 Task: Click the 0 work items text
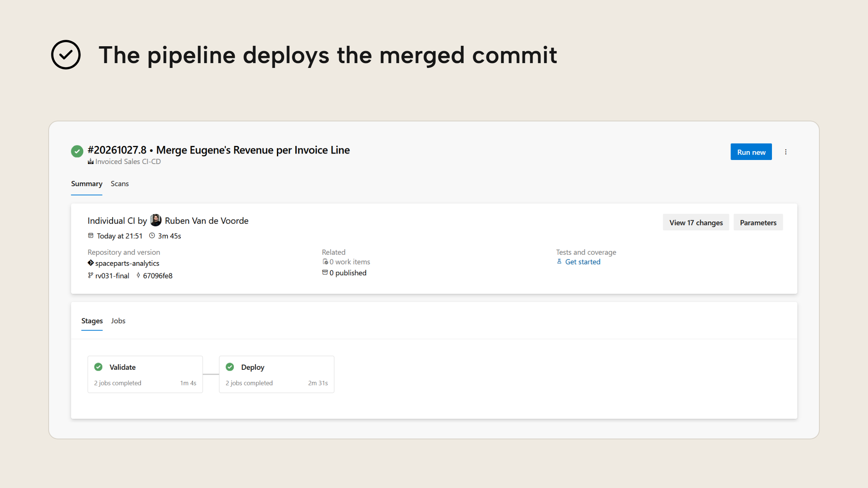[x=350, y=262]
